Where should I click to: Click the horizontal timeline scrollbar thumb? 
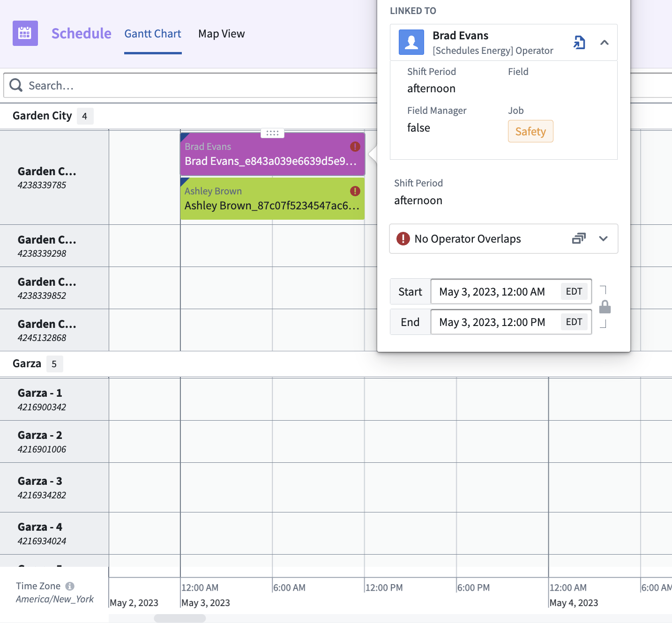(x=180, y=618)
